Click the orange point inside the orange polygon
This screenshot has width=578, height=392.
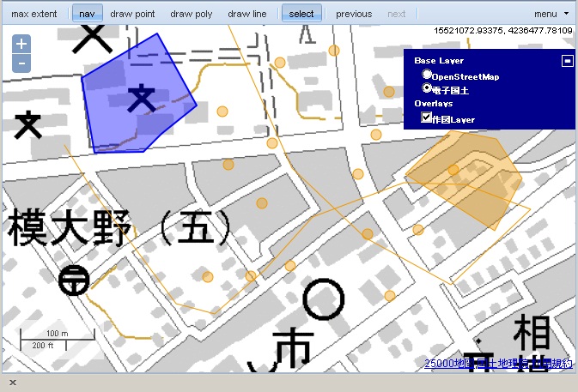coord(453,170)
